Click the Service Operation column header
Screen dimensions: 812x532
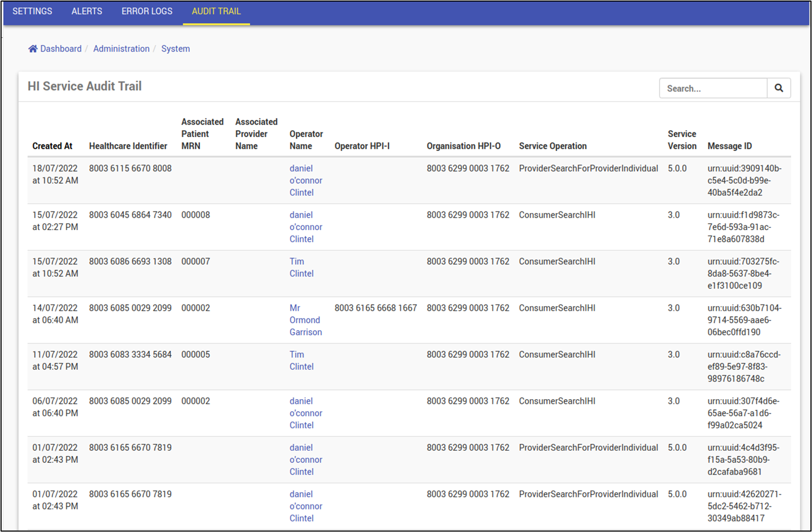tap(553, 146)
